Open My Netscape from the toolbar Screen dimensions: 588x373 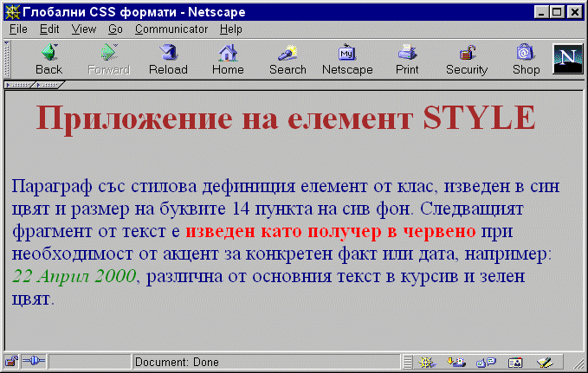tap(347, 59)
